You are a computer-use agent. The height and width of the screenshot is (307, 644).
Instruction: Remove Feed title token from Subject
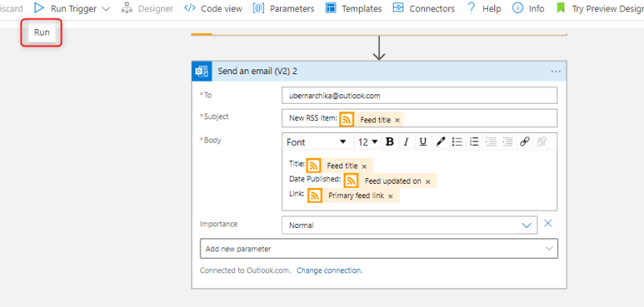coord(397,120)
